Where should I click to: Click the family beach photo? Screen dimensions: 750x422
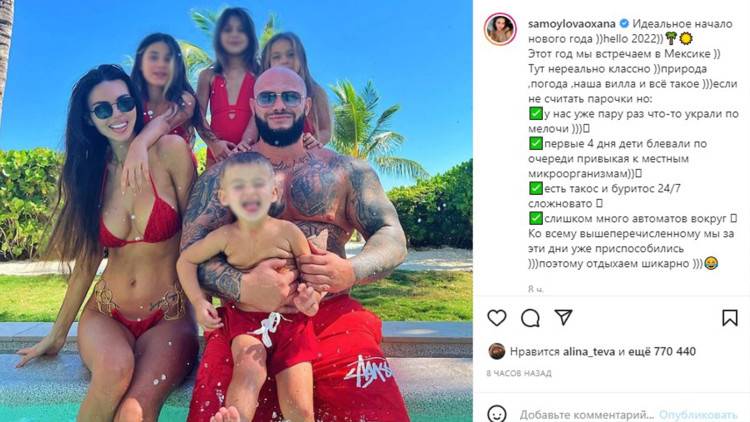[x=236, y=211]
